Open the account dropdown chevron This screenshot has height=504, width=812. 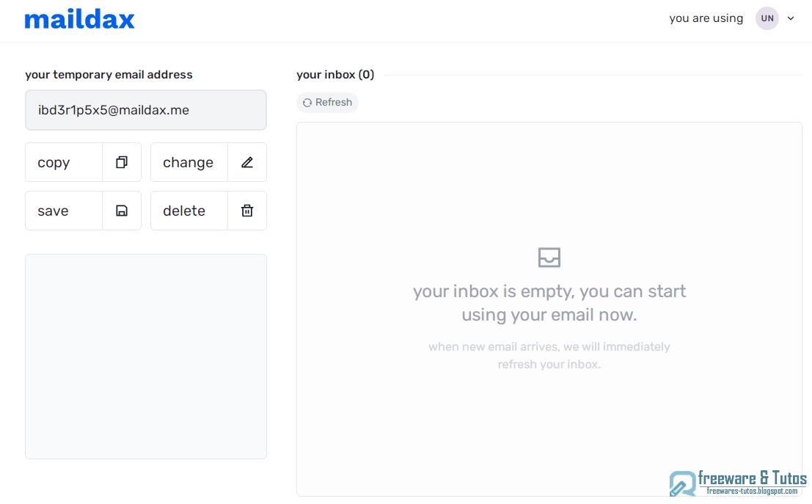[x=791, y=18]
